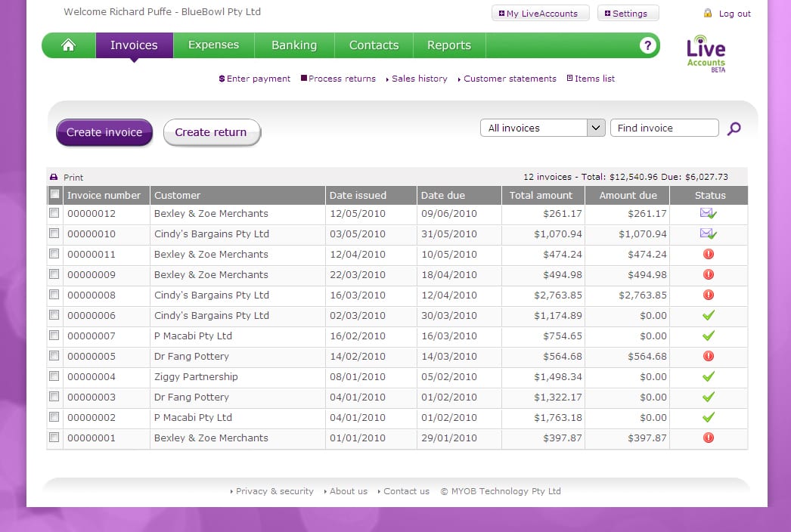This screenshot has width=791, height=532.
Task: Tick checkbox for invoice 00000001
Action: [54, 437]
